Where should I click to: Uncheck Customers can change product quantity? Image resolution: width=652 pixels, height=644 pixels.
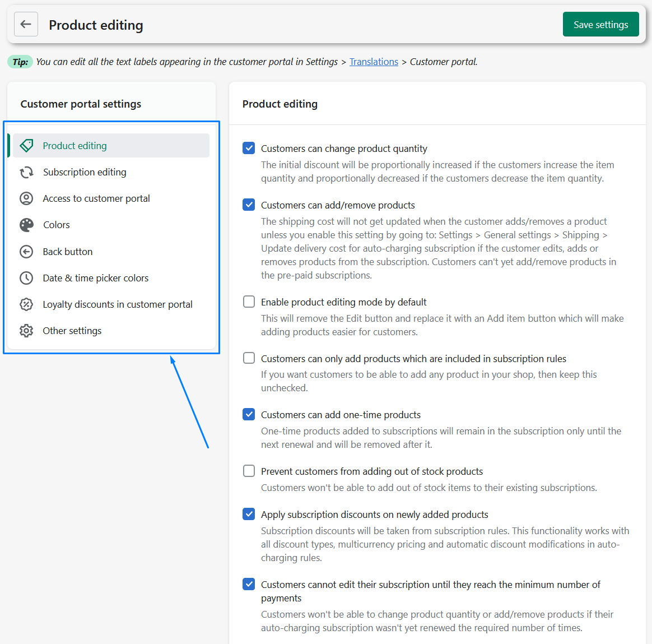(249, 148)
